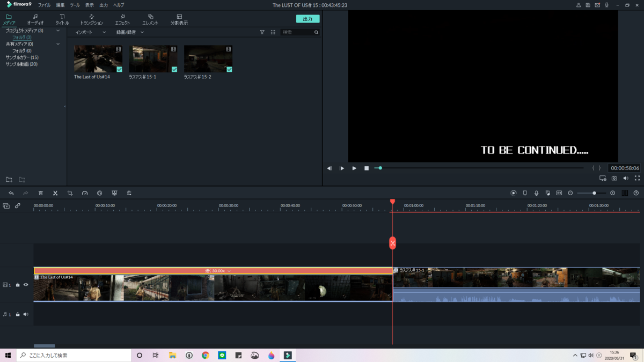Zoom in timeline with plus icon
The image size is (644, 362).
click(x=613, y=193)
